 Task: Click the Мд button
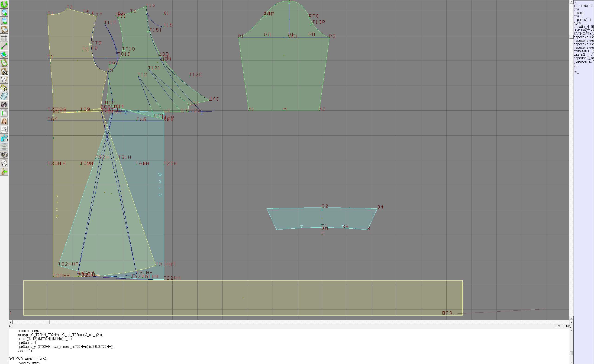[568, 326]
